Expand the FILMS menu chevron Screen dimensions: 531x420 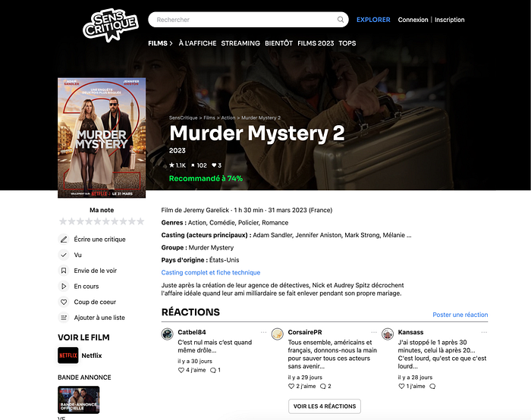tap(171, 43)
